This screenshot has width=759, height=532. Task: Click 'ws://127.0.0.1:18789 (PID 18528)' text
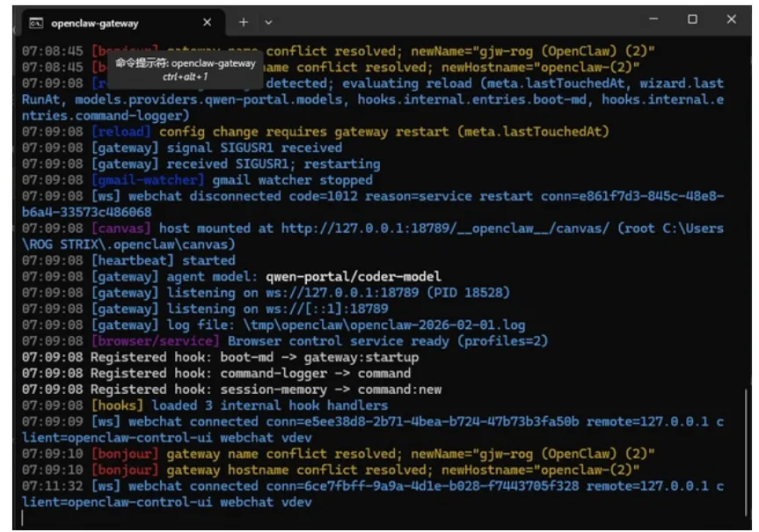coord(388,293)
